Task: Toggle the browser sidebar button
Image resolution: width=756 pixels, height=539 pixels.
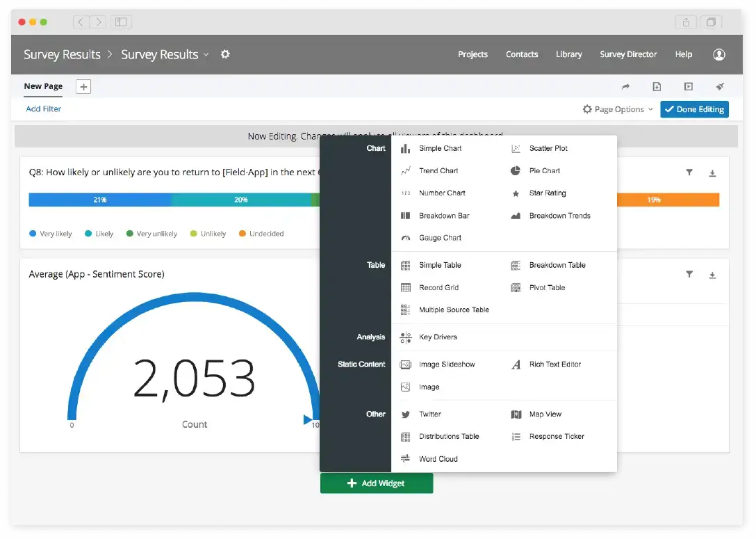Action: tap(121, 22)
